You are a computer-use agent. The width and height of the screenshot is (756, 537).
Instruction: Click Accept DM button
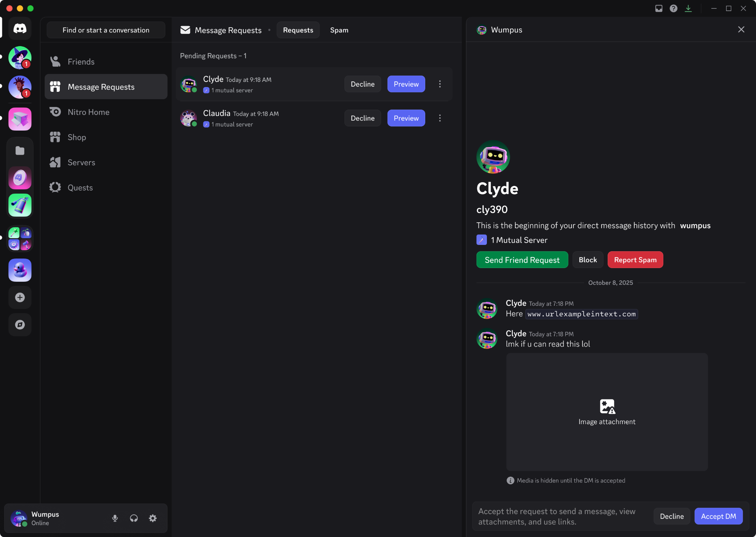point(718,516)
